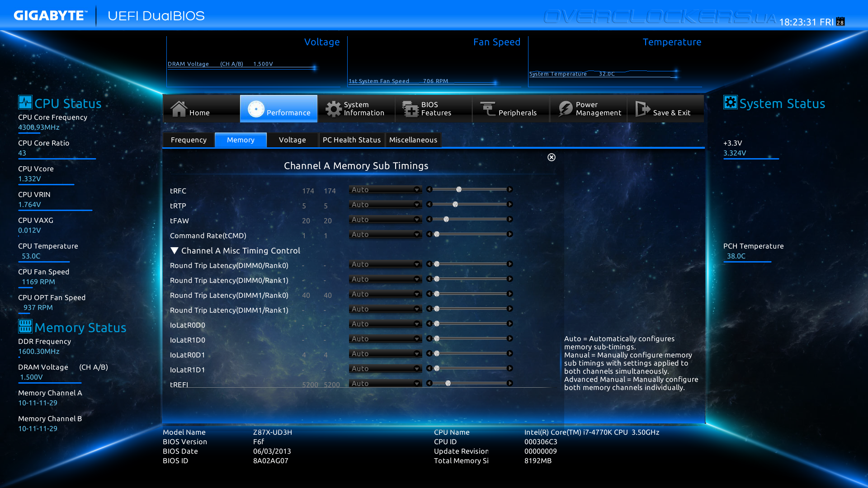Click the clock time 18:23:31
The width and height of the screenshot is (868, 488).
[x=797, y=22]
